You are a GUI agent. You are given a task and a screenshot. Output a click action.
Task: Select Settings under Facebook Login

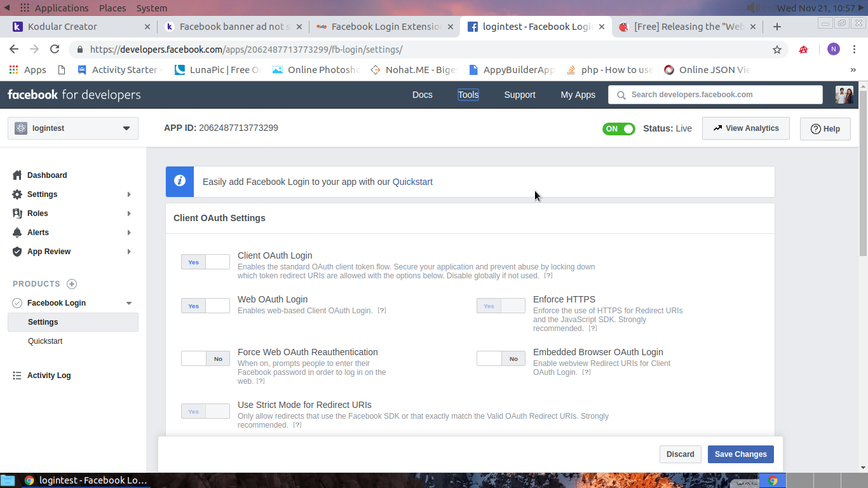(73, 322)
